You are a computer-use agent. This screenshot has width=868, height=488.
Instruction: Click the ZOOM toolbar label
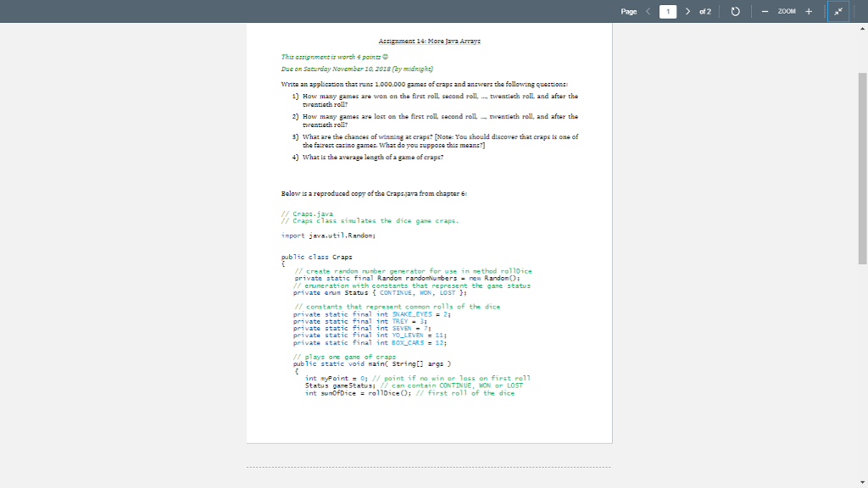787,11
